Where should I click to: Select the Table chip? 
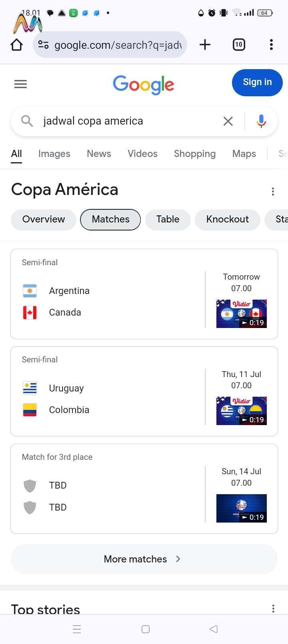pos(168,219)
